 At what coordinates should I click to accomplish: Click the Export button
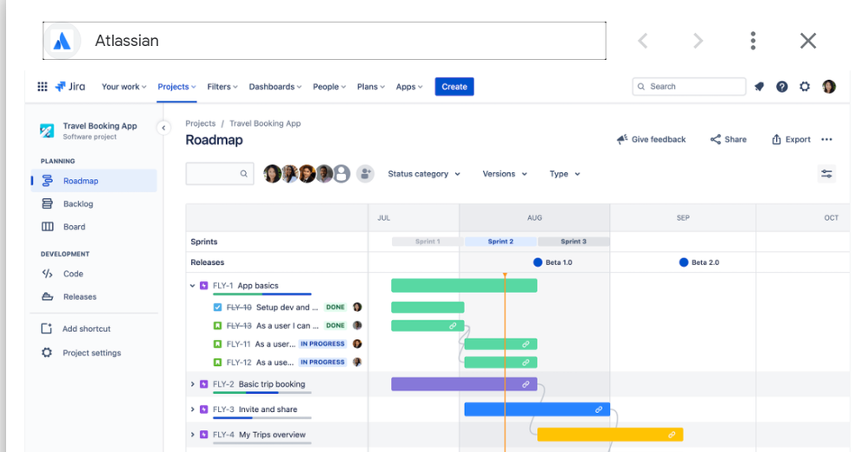click(x=791, y=140)
